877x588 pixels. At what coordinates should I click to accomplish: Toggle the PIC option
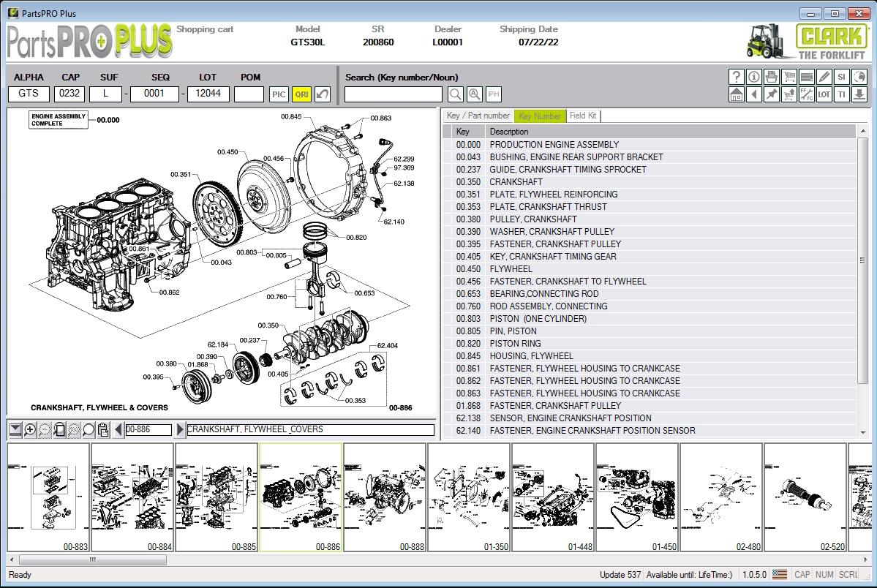pos(277,94)
